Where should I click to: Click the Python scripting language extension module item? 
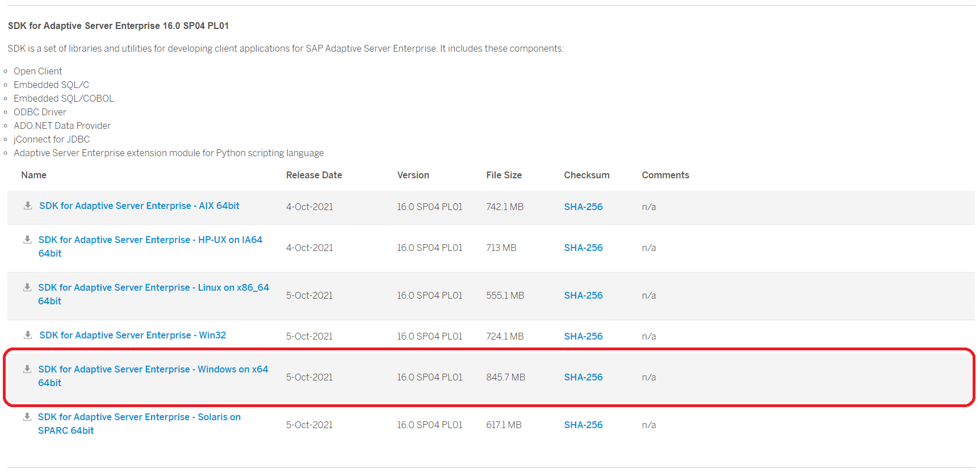click(x=169, y=153)
